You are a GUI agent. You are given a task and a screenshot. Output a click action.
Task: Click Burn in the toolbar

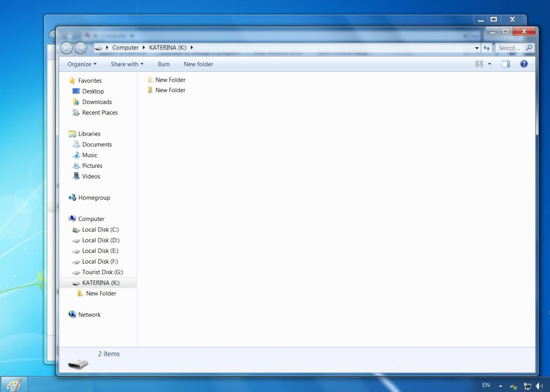pyautogui.click(x=164, y=64)
